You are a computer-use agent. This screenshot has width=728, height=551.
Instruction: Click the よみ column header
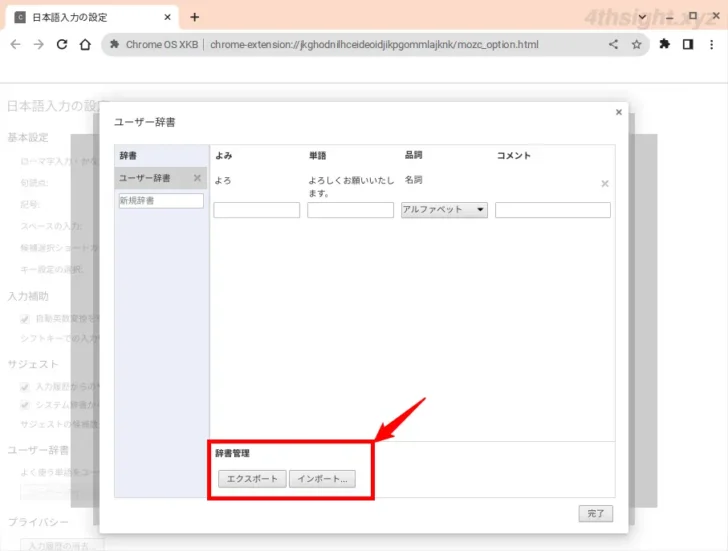pyautogui.click(x=223, y=156)
